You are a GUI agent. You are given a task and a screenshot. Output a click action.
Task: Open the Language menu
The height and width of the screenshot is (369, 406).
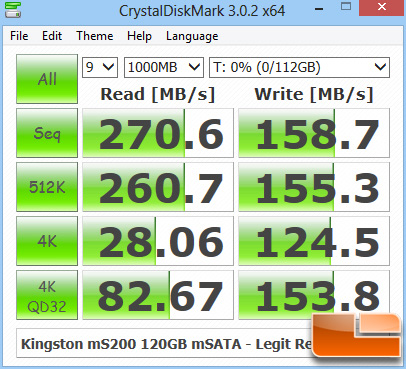(192, 36)
